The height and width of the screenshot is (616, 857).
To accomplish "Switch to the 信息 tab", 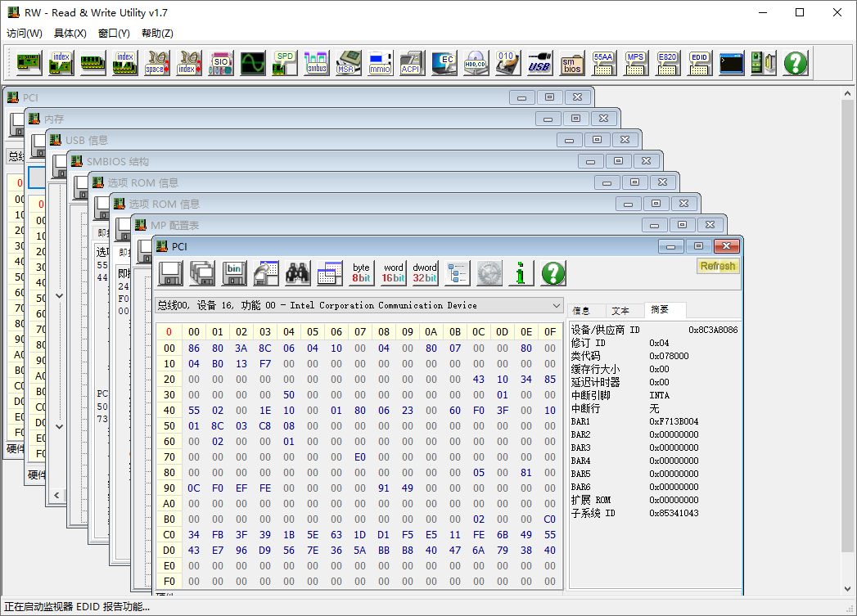I will point(582,311).
